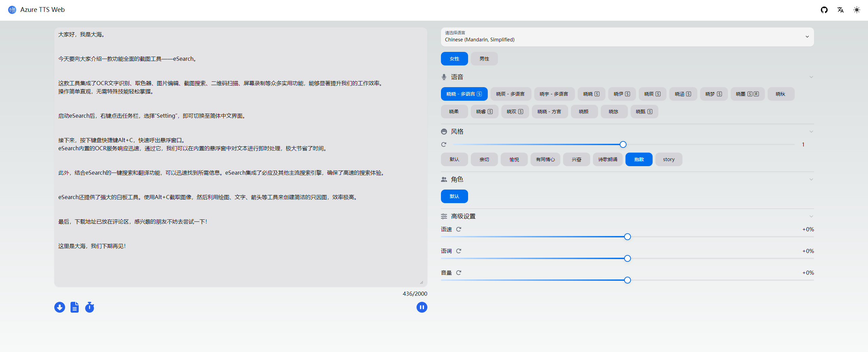Select voice 晓梦
The width and height of the screenshot is (868, 352).
(x=714, y=94)
